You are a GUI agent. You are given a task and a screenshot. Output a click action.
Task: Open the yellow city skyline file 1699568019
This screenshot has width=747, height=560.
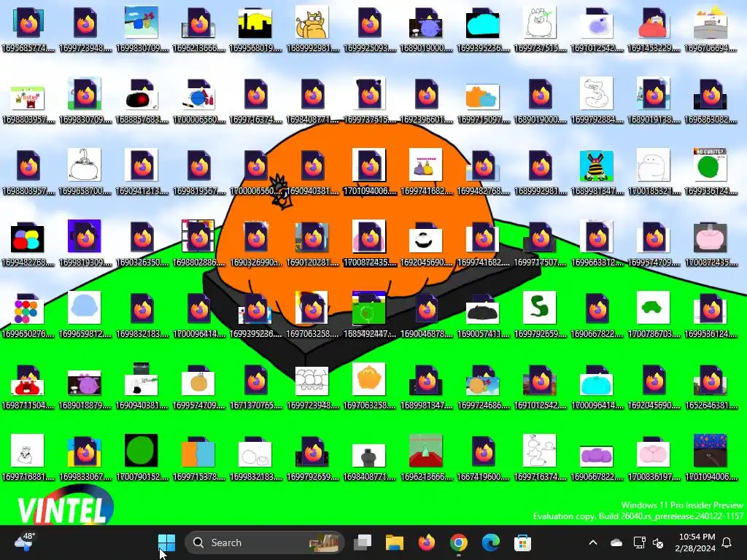coord(256,29)
